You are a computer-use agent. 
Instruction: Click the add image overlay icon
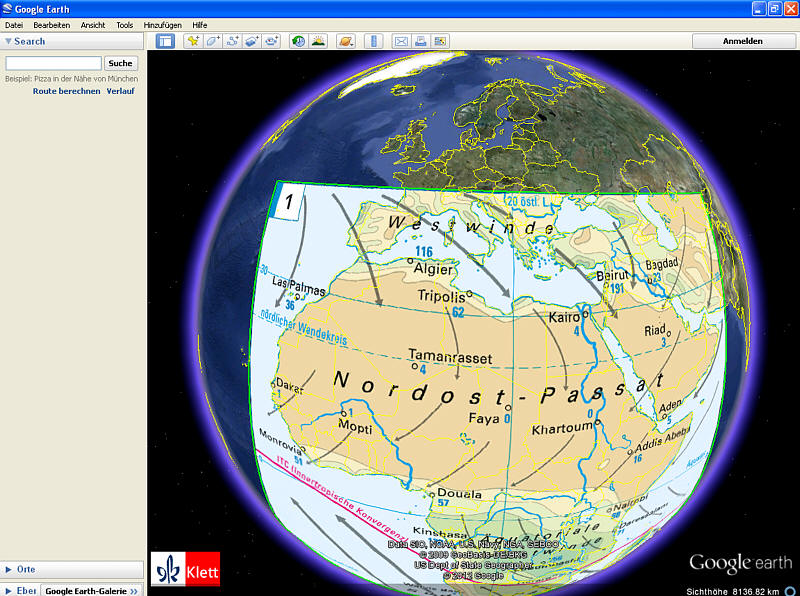pyautogui.click(x=252, y=41)
